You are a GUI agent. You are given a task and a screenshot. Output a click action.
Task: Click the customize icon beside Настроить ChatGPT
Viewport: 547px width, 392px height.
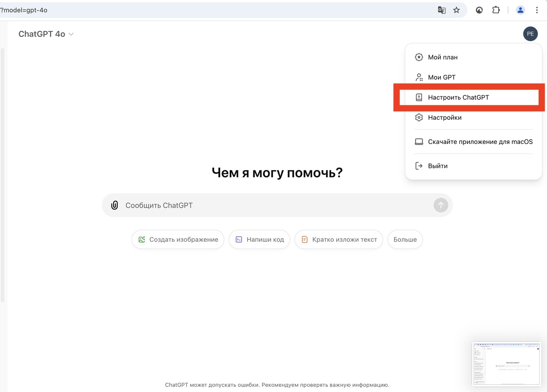[419, 97]
